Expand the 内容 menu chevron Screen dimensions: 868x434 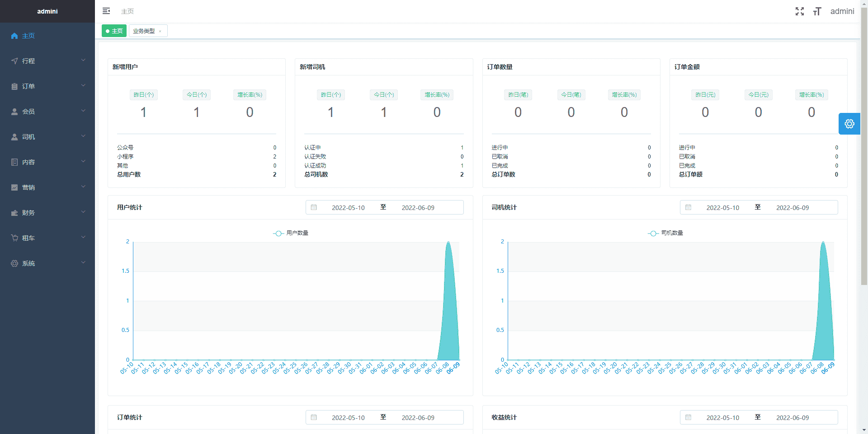pyautogui.click(x=83, y=161)
